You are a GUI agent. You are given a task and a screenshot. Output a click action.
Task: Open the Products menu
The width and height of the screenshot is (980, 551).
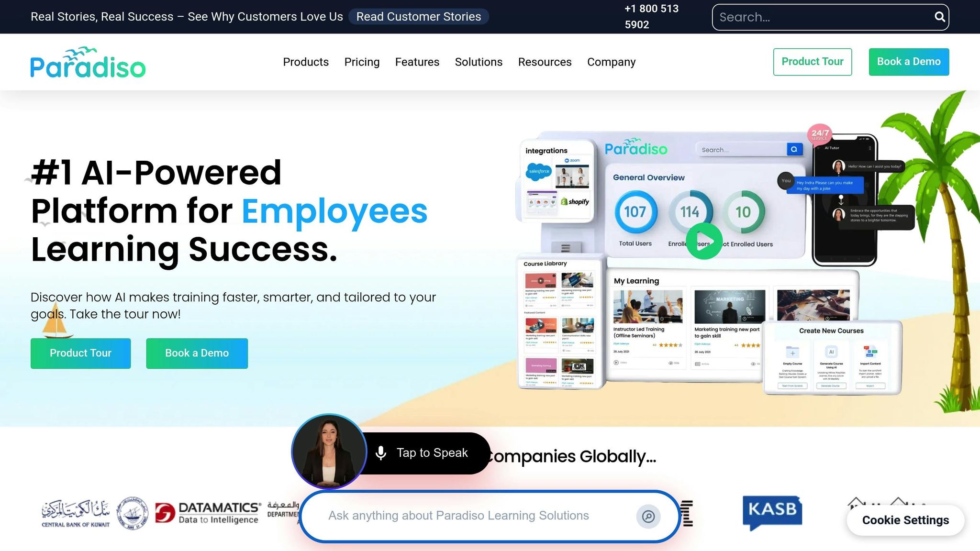(x=306, y=62)
